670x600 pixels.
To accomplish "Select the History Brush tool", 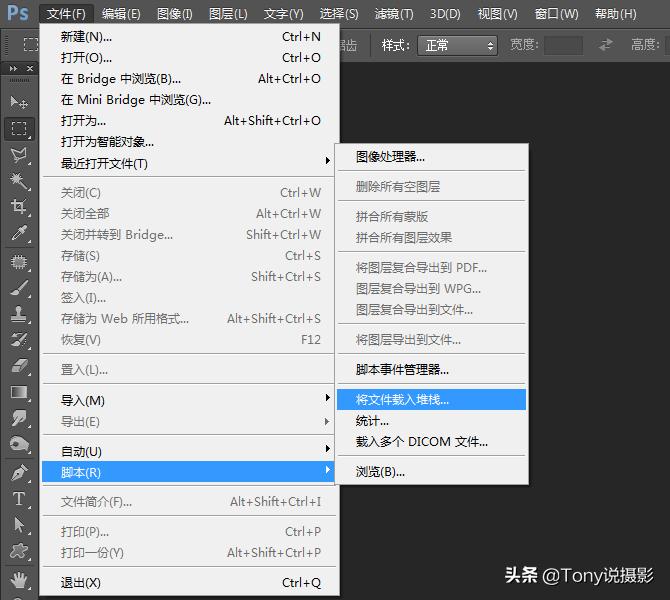I will coord(19,340).
